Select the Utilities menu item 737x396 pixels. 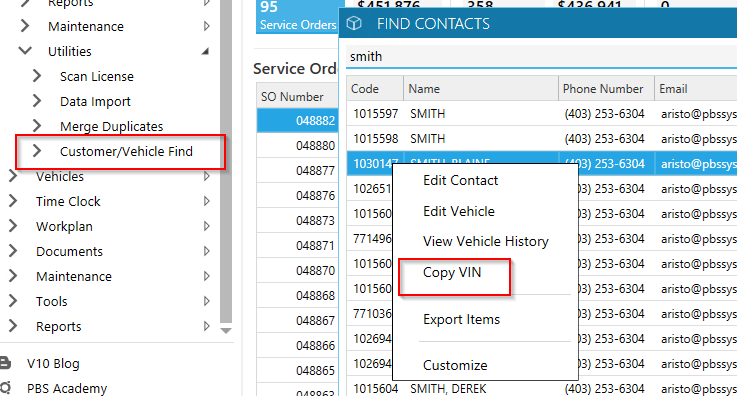coord(70,51)
